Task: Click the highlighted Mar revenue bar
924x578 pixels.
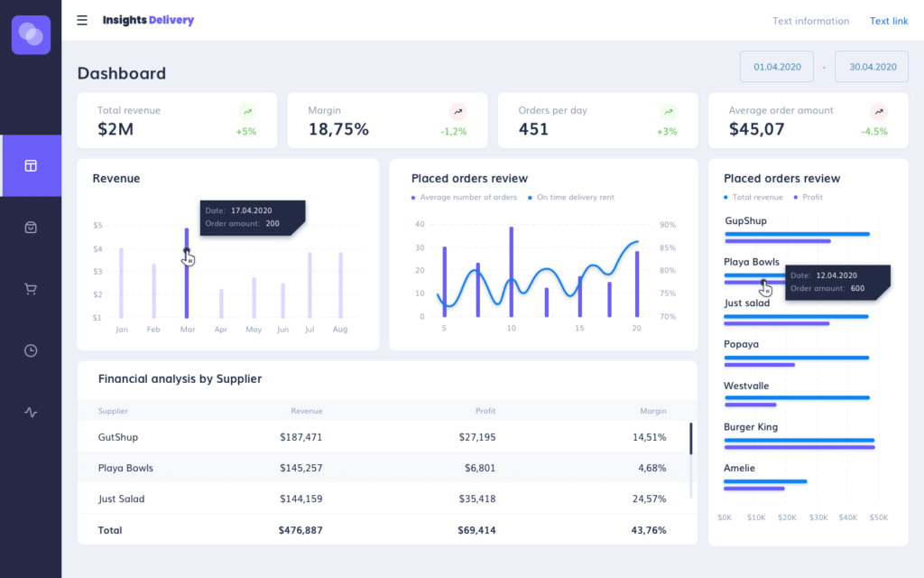Action: coord(187,280)
